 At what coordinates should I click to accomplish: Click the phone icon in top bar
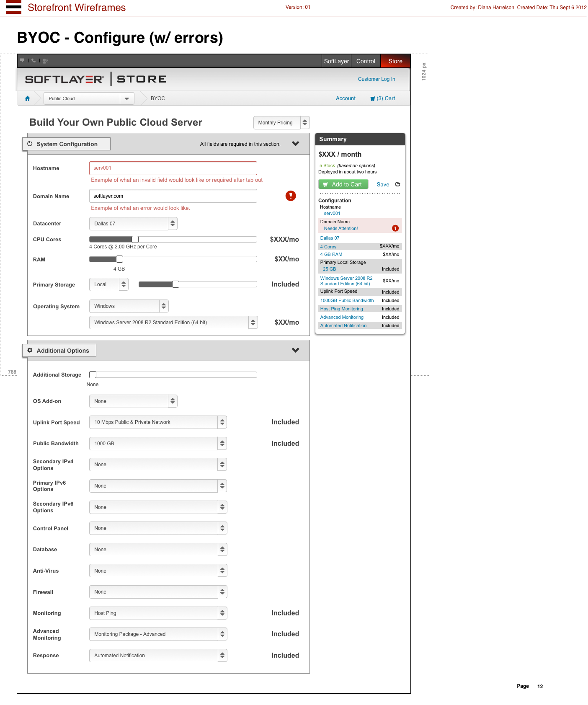point(34,60)
